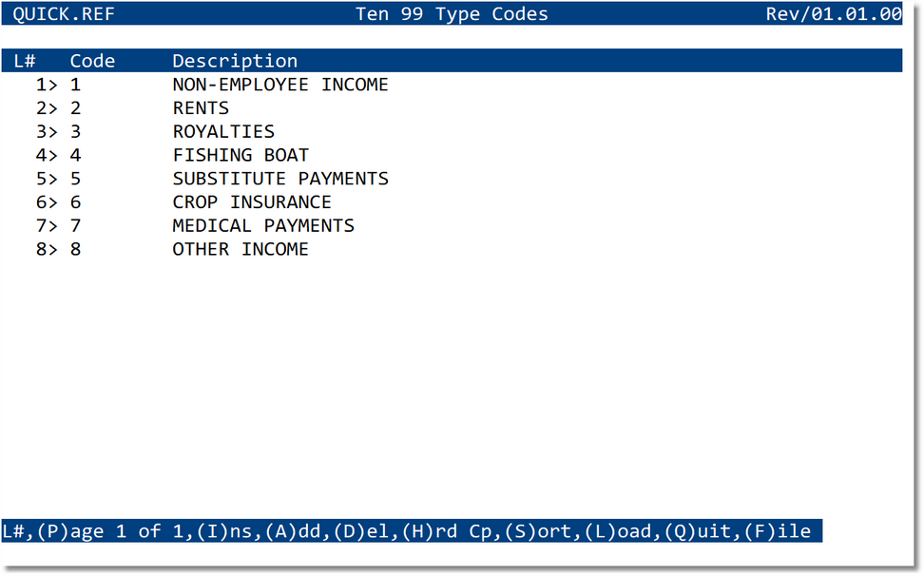Click the ROYALTIES description
The height and width of the screenshot is (576, 924).
(x=223, y=131)
